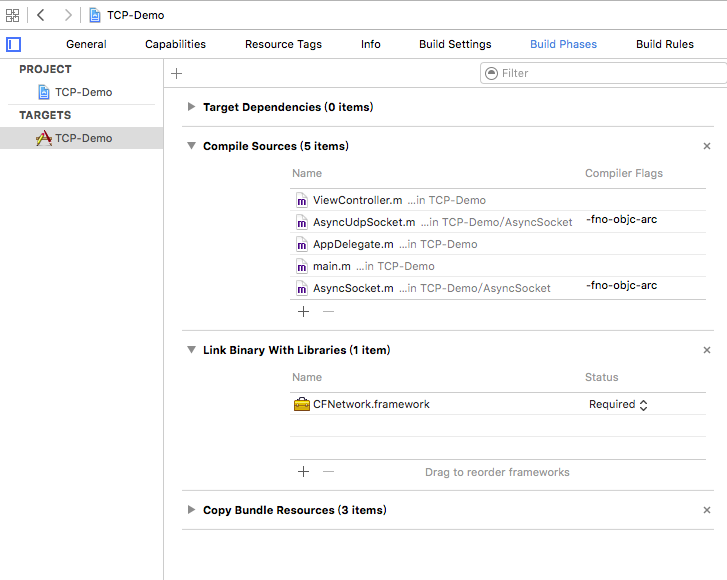Select the AsyncSocket.m file icon
This screenshot has height=580, width=727.
pyautogui.click(x=302, y=288)
